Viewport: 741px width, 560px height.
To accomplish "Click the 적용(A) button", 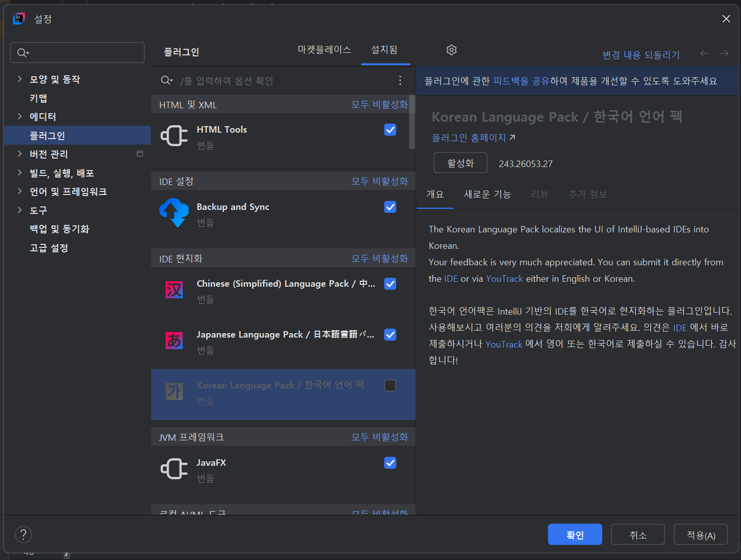I will (x=701, y=535).
